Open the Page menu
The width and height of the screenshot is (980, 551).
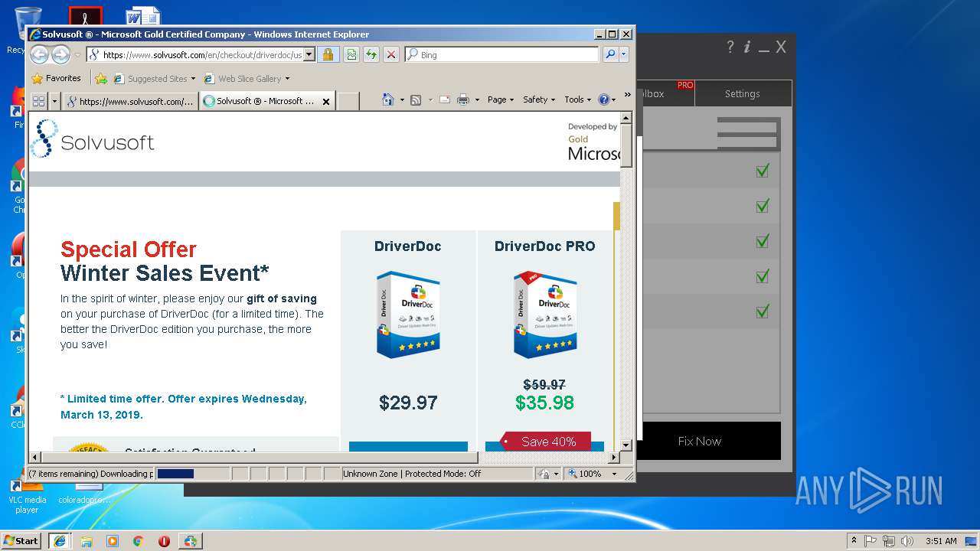tap(501, 99)
